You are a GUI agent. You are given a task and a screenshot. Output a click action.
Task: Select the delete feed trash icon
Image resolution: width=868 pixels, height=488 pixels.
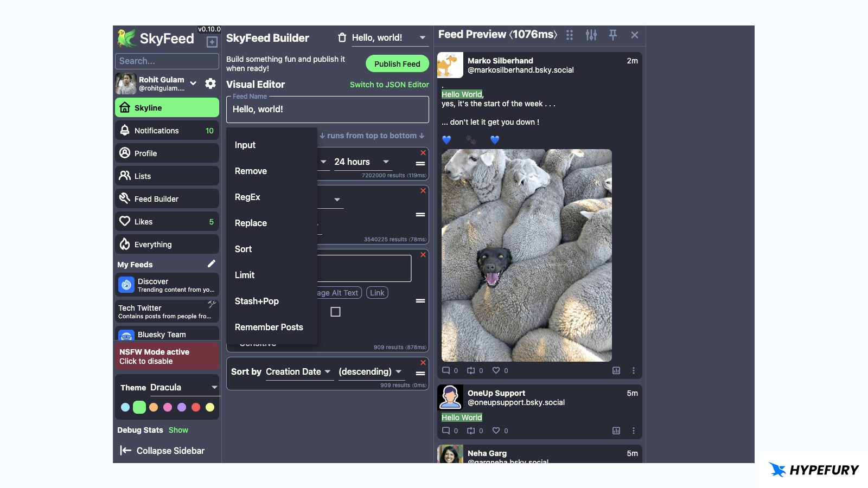[x=342, y=37]
